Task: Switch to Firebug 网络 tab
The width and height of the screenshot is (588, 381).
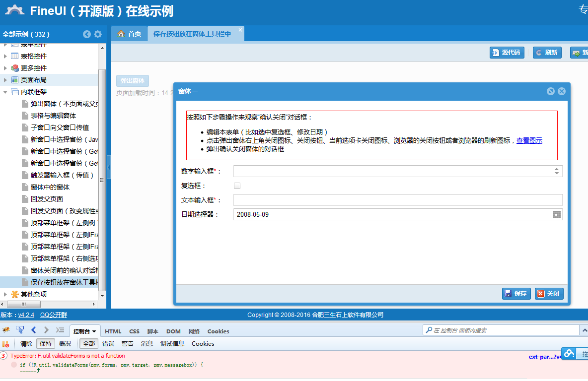Action: [x=194, y=331]
